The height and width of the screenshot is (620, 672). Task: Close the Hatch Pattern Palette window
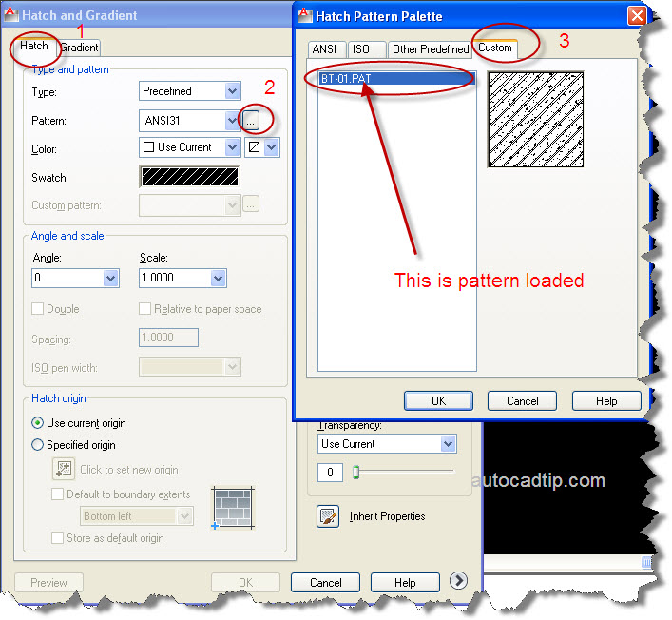637,16
